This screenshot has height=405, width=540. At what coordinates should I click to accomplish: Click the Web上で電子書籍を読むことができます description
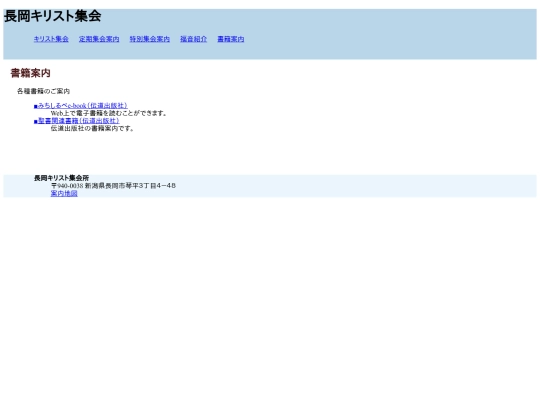click(x=109, y=113)
